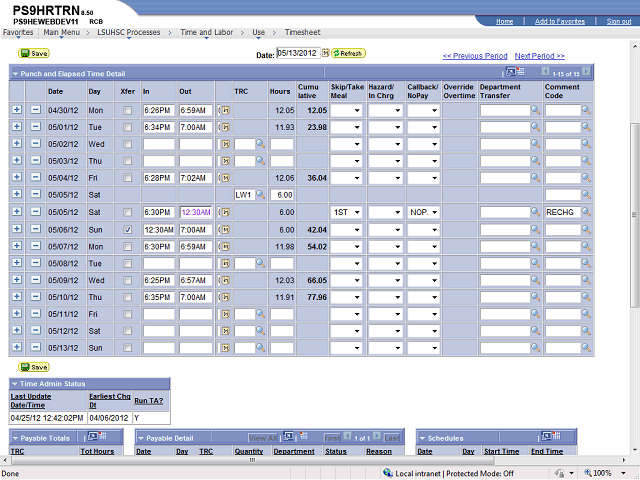This screenshot has height=480, width=640.
Task: Look up Comment Code for 05/01/12 row
Action: click(588, 127)
